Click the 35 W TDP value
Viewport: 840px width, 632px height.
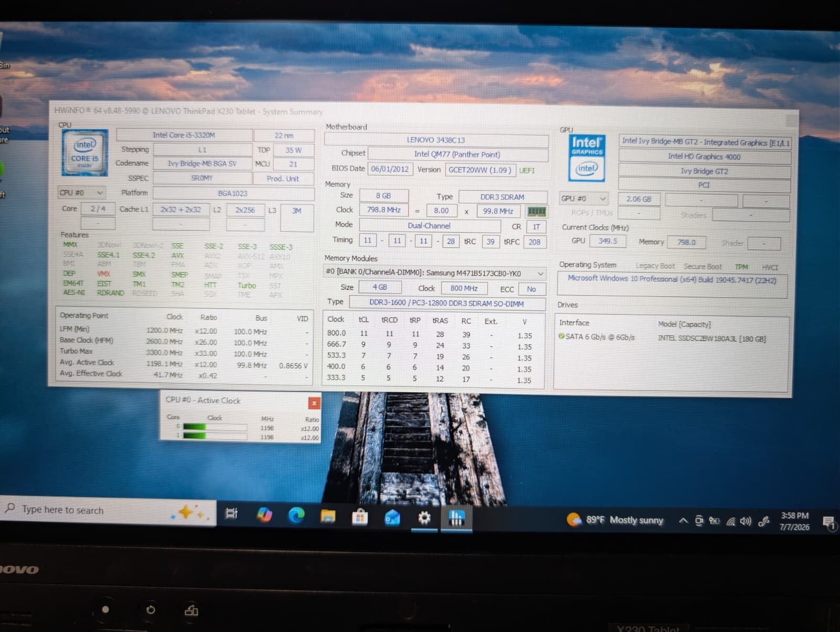[293, 150]
